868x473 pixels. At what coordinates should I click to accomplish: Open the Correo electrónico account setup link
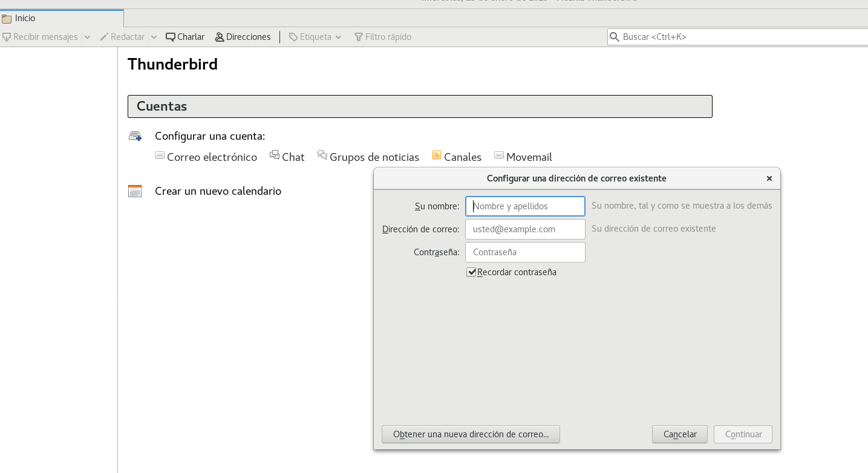(212, 157)
